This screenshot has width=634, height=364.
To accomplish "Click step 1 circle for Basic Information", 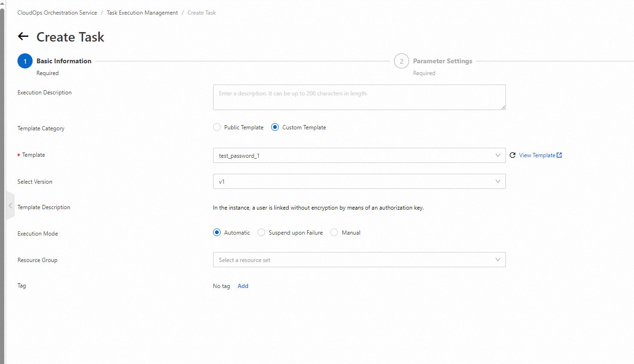I will (25, 61).
